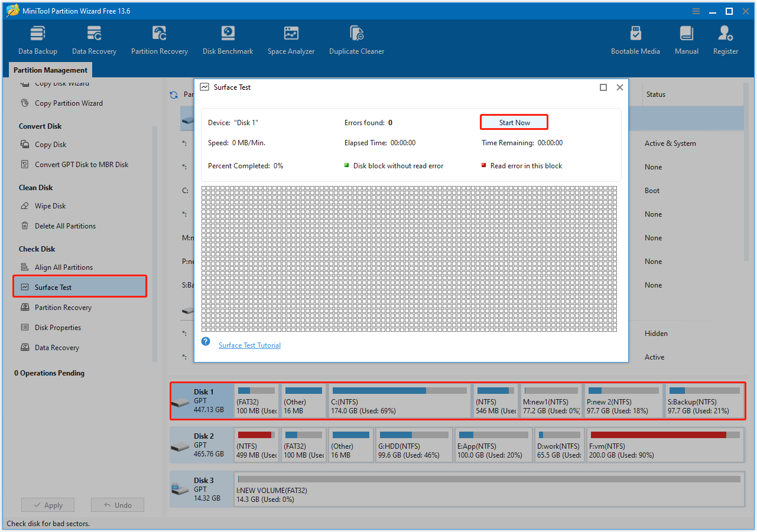Open Disk Properties in sidebar
The width and height of the screenshot is (757, 532).
click(x=58, y=328)
